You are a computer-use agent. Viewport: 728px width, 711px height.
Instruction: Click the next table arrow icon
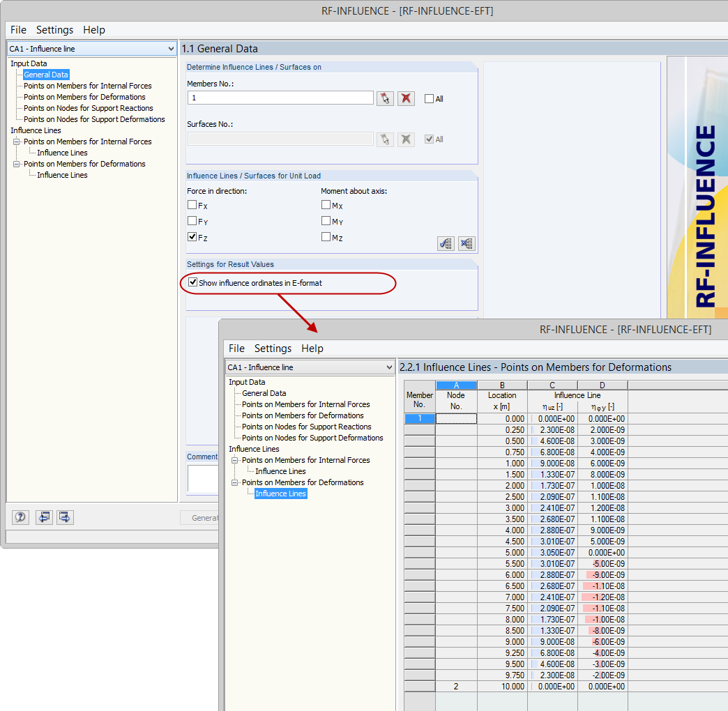65,517
